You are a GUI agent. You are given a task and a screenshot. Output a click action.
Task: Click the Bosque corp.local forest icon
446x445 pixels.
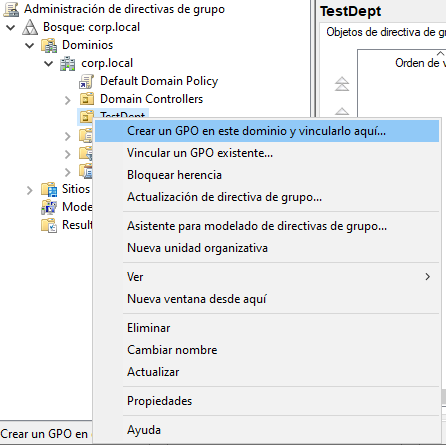click(x=30, y=27)
